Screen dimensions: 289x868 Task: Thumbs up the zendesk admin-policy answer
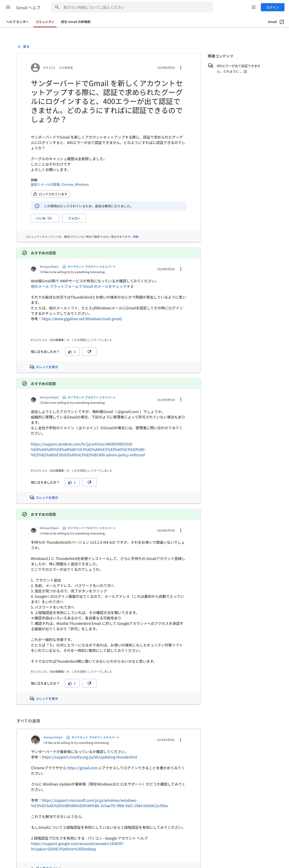click(72, 482)
